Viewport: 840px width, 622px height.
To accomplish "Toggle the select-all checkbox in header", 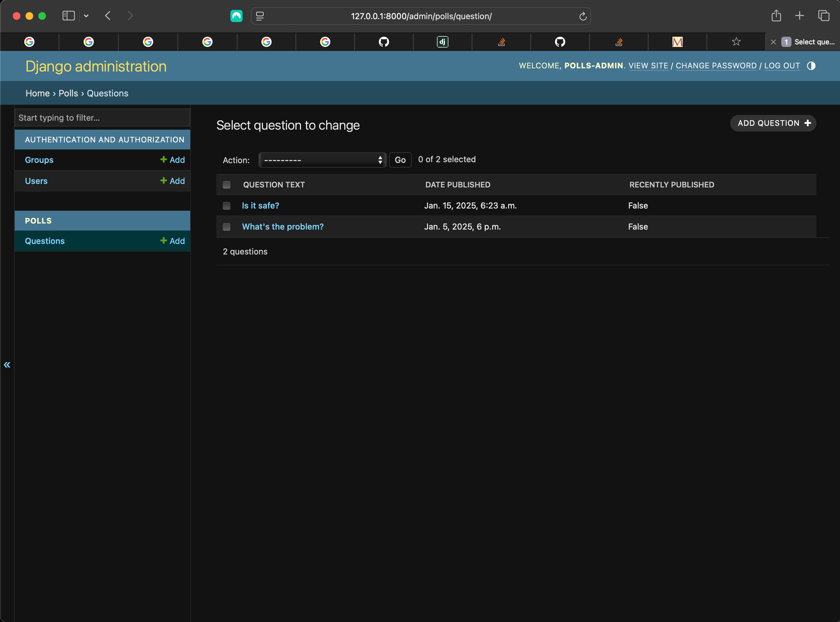I will click(x=227, y=185).
